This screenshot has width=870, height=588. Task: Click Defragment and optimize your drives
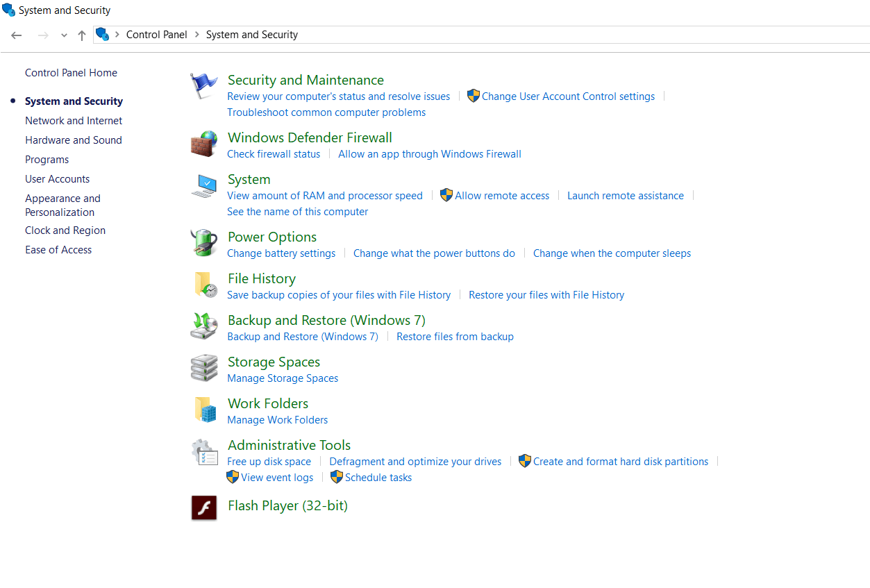point(415,461)
